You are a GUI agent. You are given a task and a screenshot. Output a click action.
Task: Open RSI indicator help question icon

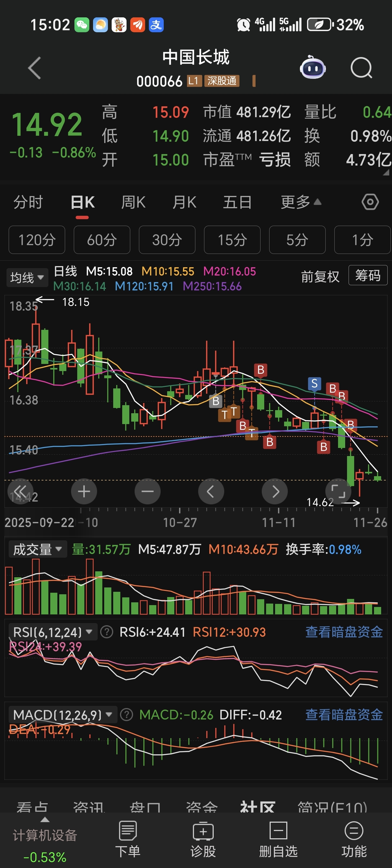pyautogui.click(x=107, y=632)
